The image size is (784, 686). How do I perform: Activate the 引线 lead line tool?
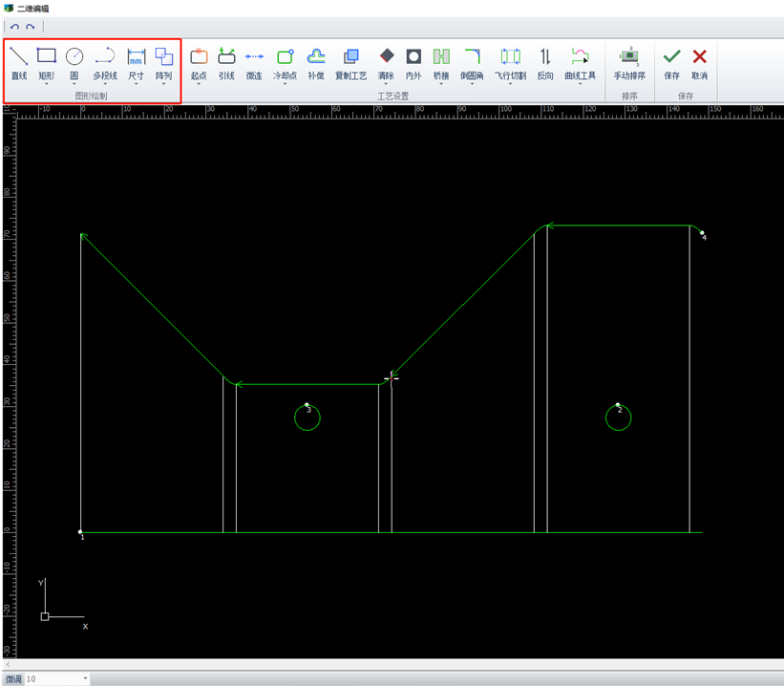[x=226, y=63]
